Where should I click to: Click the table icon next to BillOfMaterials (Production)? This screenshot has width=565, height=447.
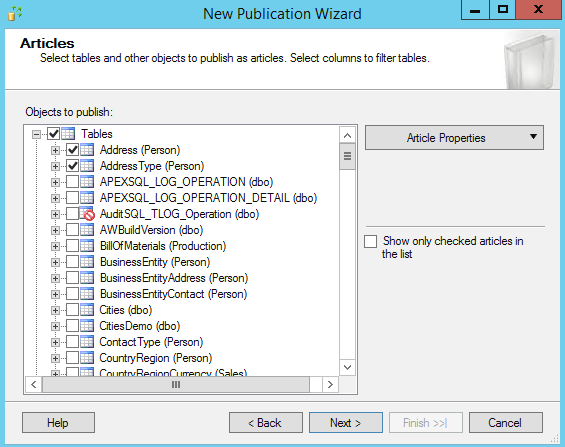point(87,246)
